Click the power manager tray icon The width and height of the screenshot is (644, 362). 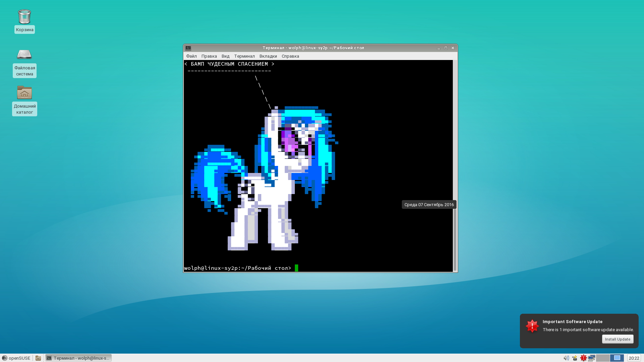575,358
